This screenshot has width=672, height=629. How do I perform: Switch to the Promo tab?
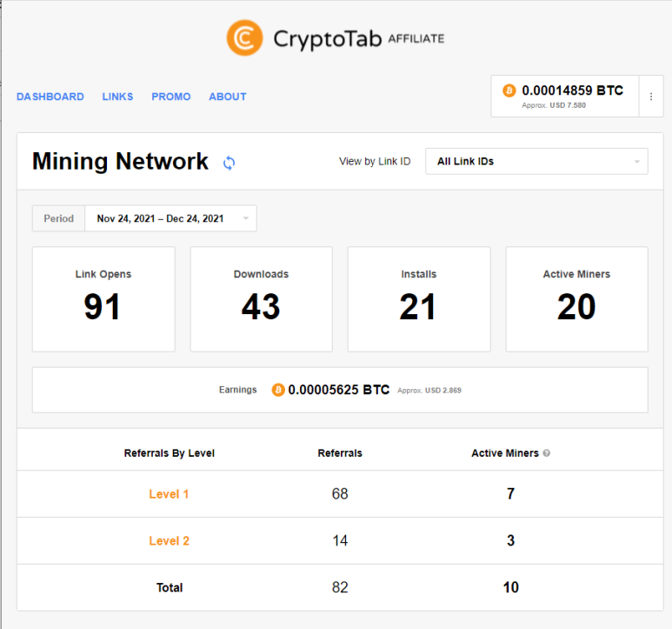[x=171, y=97]
